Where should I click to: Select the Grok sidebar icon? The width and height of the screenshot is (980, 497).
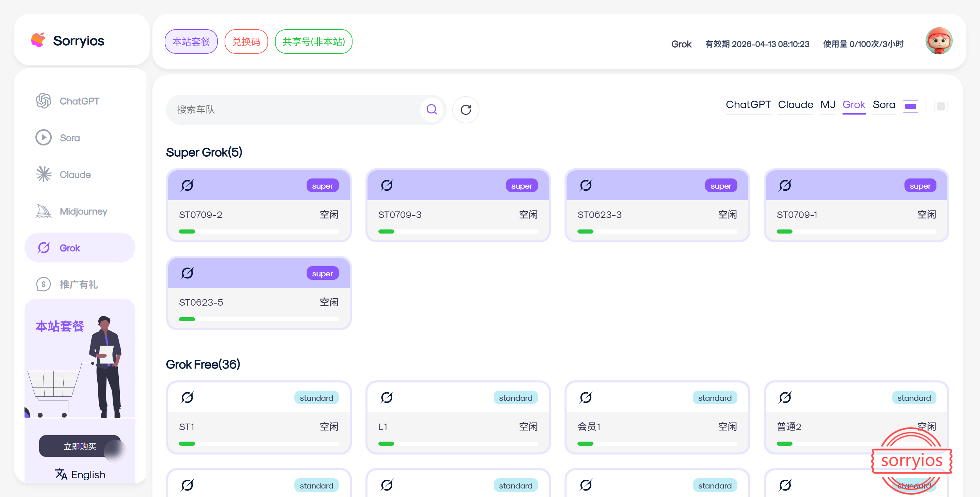click(x=43, y=248)
